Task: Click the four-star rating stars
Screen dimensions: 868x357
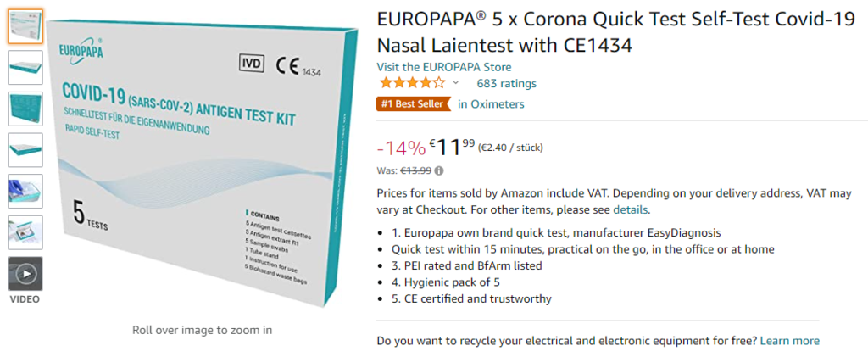Action: [x=412, y=84]
